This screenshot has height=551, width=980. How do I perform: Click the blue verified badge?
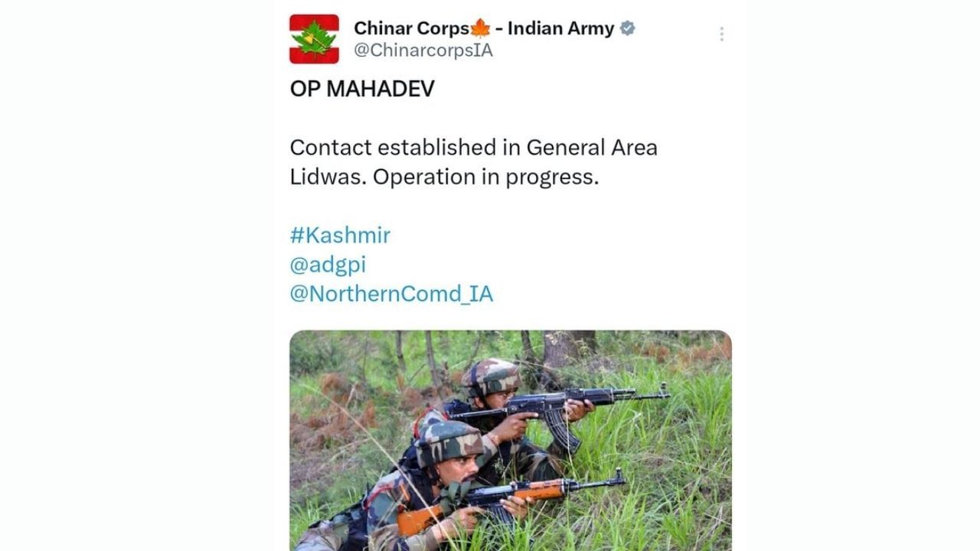point(627,29)
